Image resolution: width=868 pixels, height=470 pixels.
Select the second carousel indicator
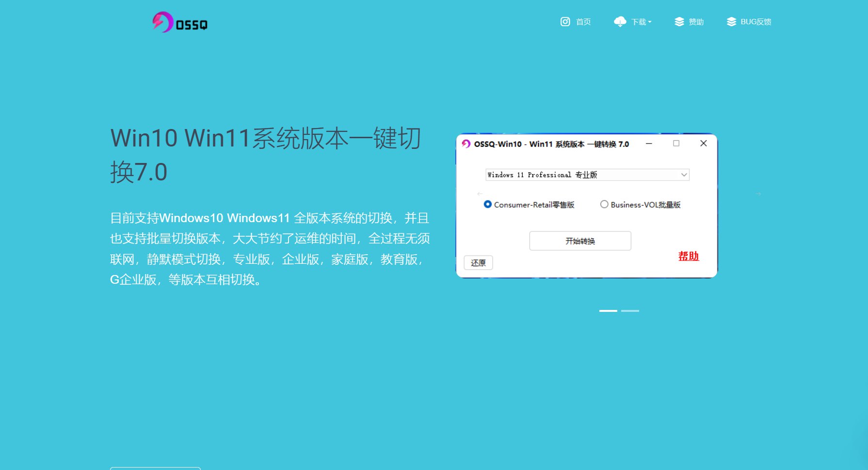tap(630, 311)
